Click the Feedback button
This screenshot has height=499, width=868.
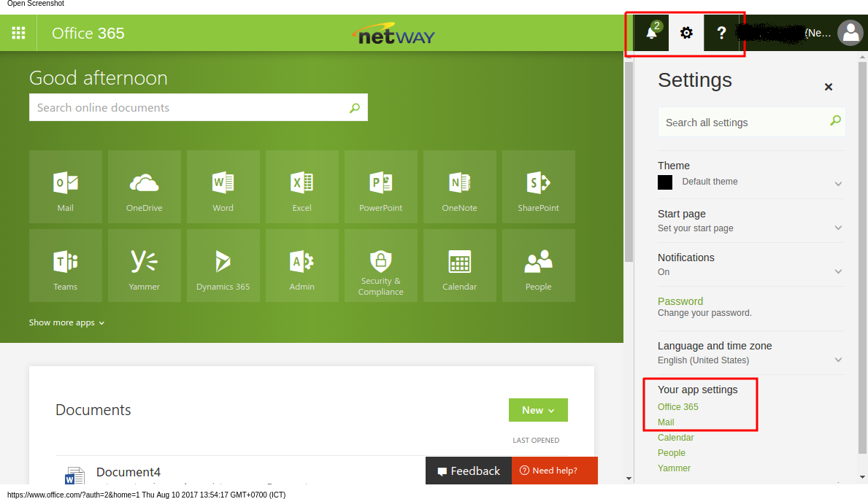coord(469,471)
